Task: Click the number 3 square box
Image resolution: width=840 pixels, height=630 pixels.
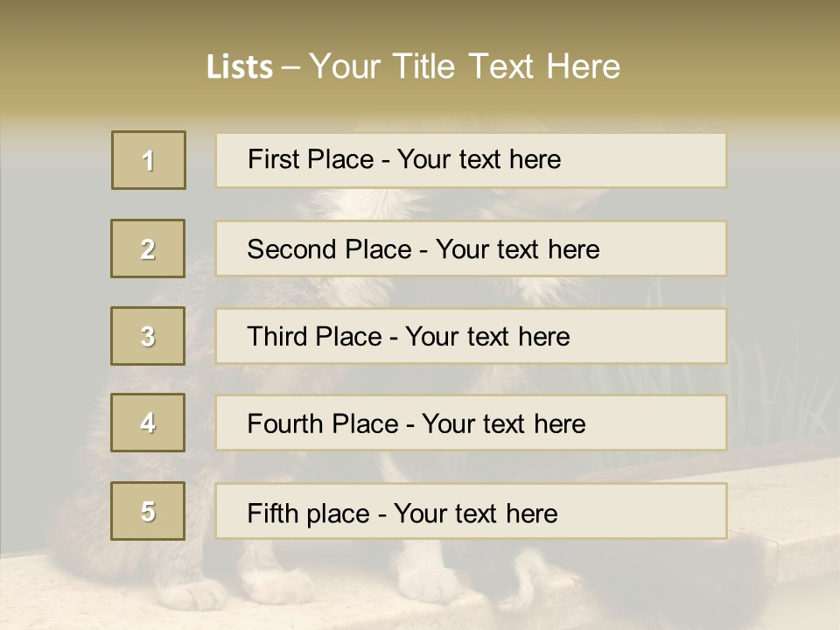Action: click(148, 336)
